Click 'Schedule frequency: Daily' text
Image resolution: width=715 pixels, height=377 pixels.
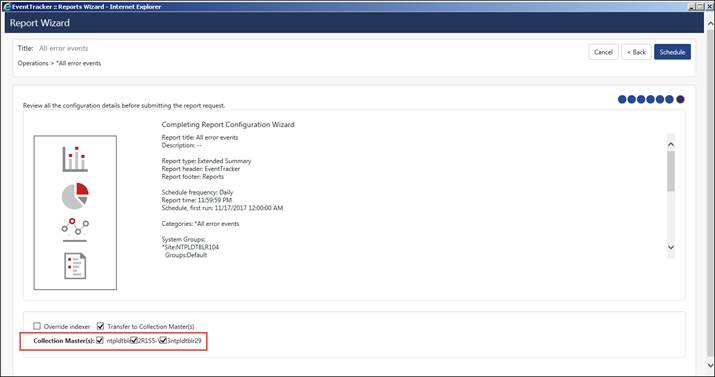tap(197, 192)
